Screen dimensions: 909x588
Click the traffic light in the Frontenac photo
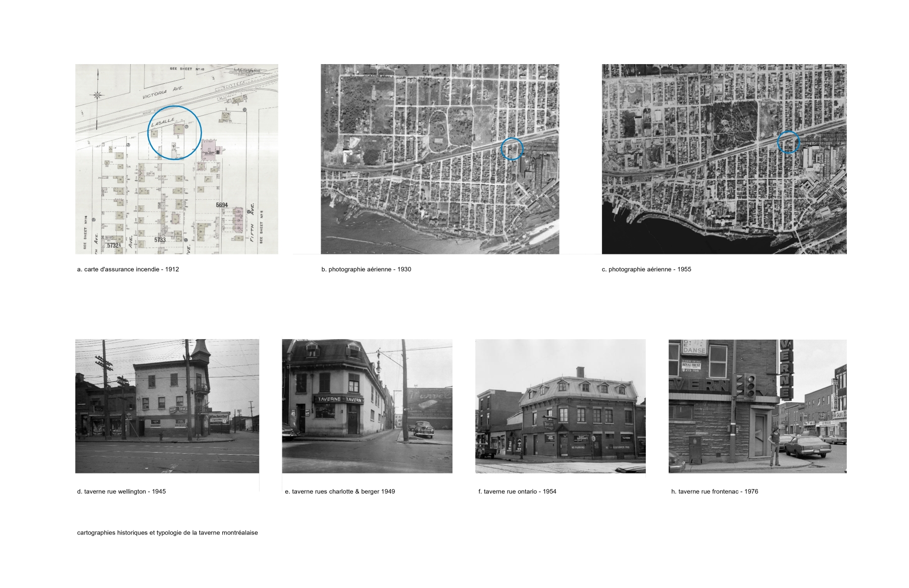(x=749, y=386)
